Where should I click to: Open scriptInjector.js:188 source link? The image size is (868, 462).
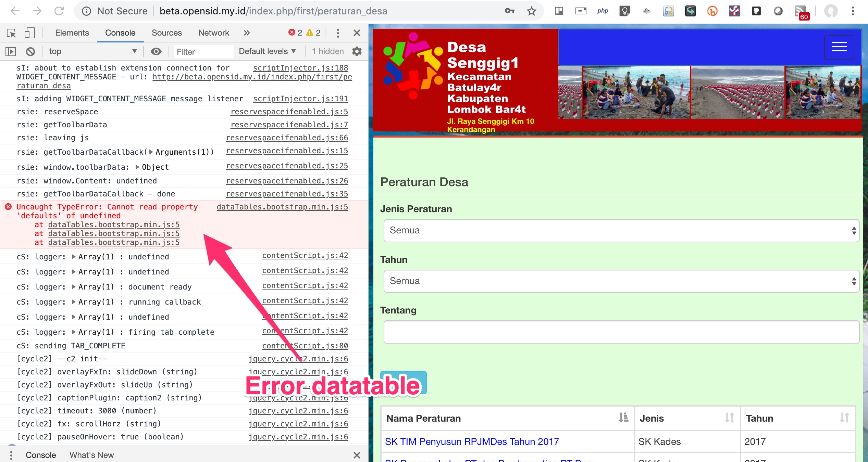pyautogui.click(x=300, y=68)
